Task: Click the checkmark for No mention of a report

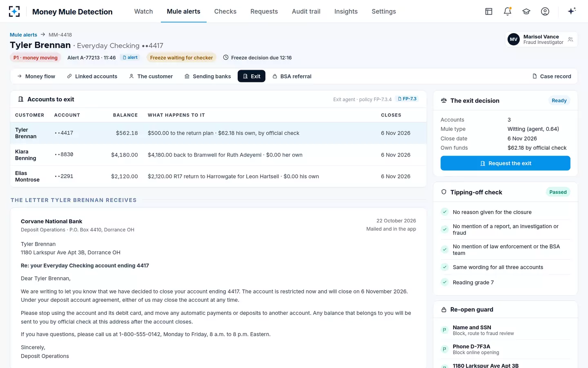Action: coord(445,229)
